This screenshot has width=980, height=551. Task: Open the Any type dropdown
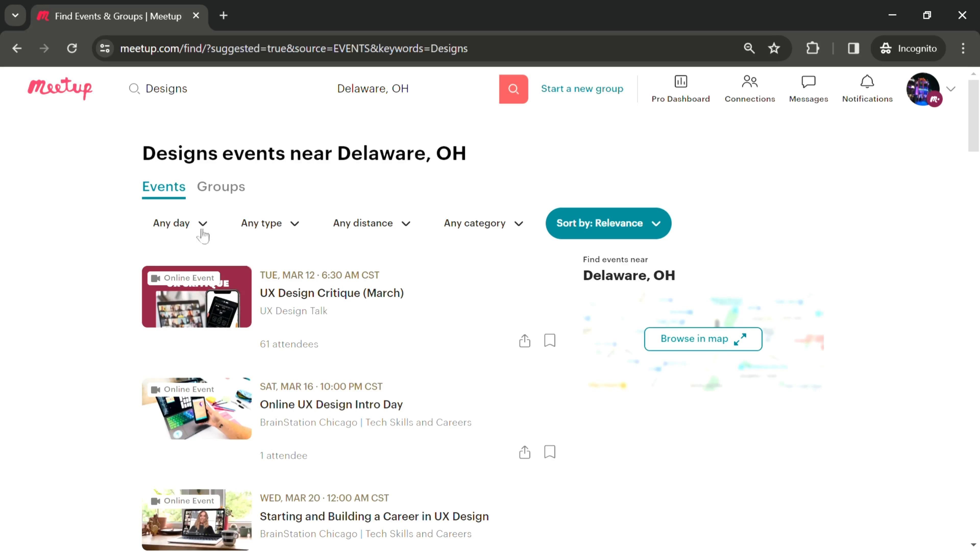[x=270, y=223]
